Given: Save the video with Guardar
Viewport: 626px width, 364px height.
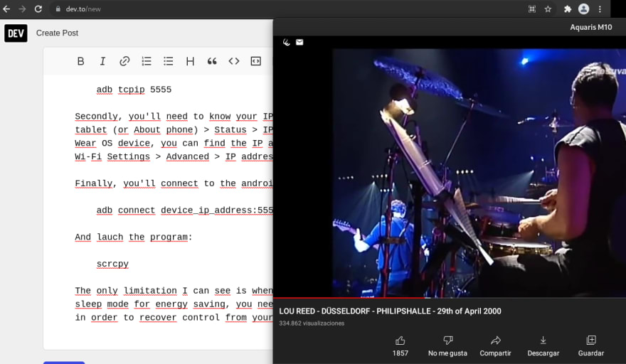Looking at the screenshot, I should [591, 346].
